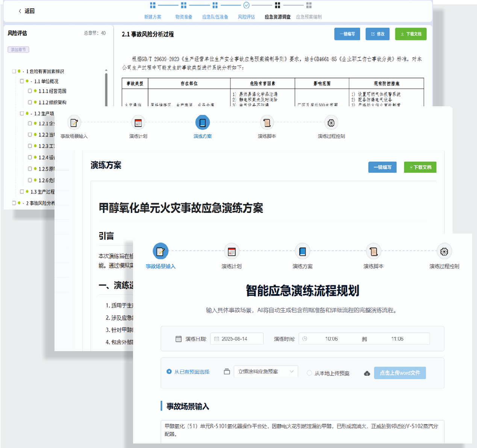
Task: Select the 从本地上传预案 radio option
Action: [x=309, y=373]
